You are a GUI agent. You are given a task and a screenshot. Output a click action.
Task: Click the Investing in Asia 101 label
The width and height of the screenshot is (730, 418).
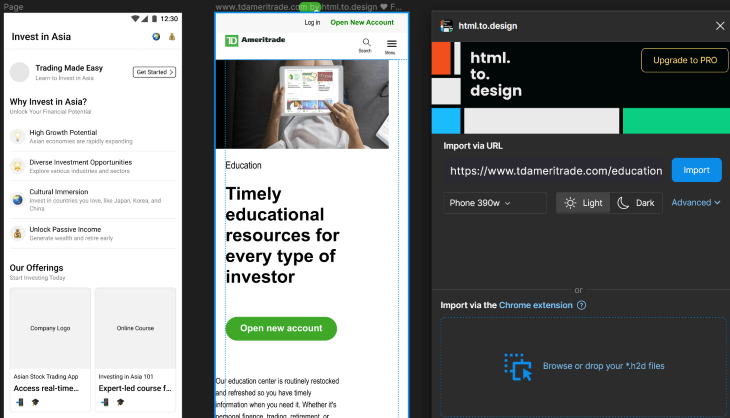pyautogui.click(x=126, y=377)
